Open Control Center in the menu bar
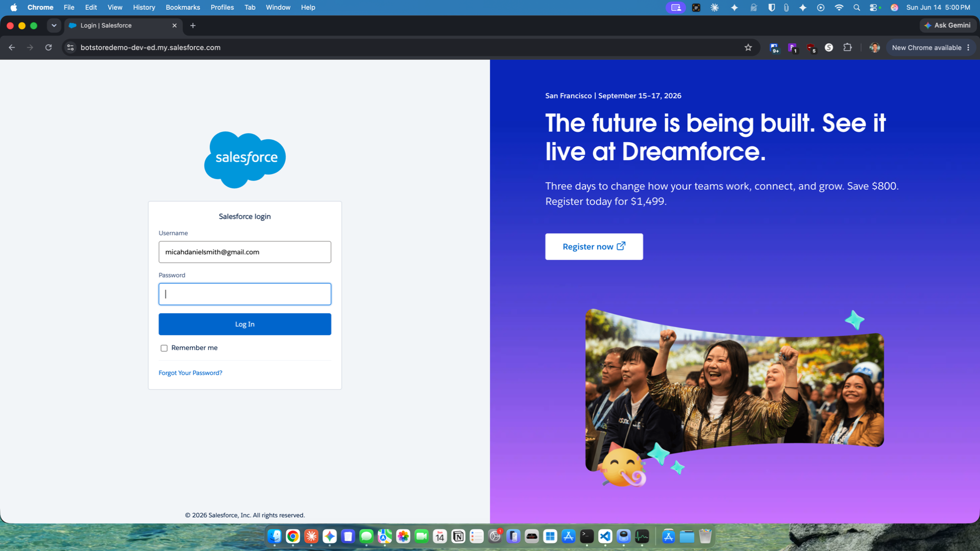This screenshot has height=551, width=980. tap(874, 7)
